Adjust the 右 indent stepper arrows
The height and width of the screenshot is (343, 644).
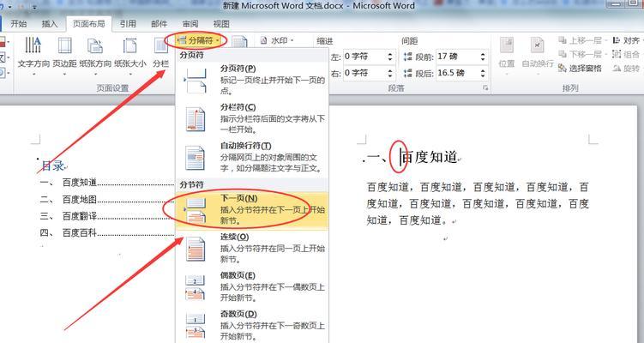tap(390, 73)
